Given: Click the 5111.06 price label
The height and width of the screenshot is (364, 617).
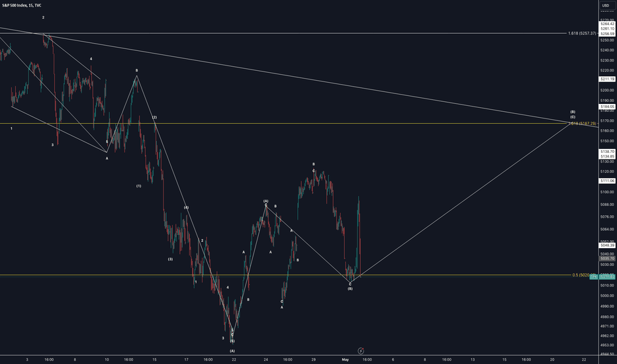Looking at the screenshot, I should coord(607,181).
